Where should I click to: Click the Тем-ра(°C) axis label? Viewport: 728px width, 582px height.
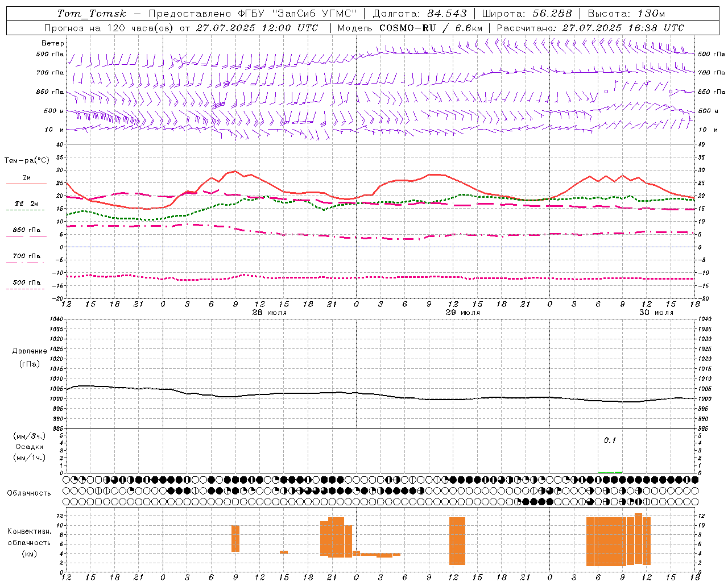coord(27,161)
